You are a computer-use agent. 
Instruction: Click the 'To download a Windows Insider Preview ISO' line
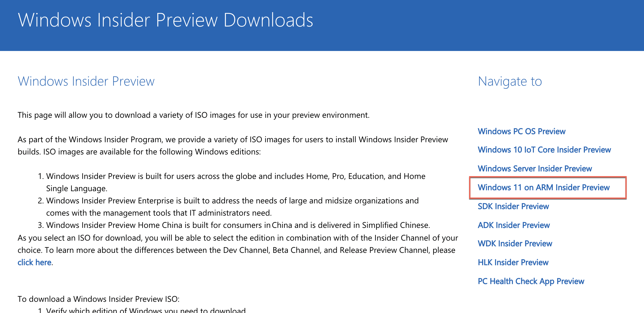pos(98,299)
